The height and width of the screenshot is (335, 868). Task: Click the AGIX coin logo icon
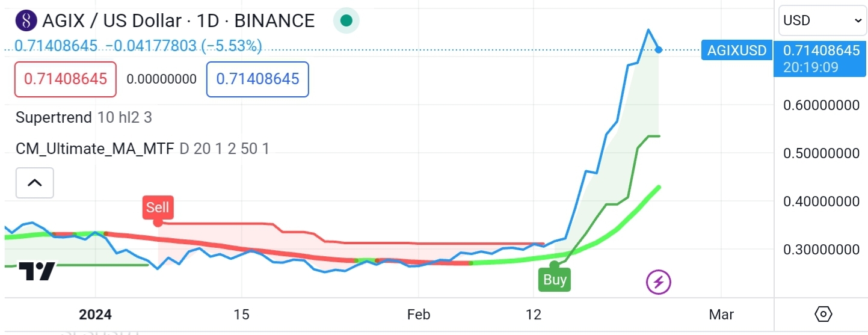pos(26,21)
